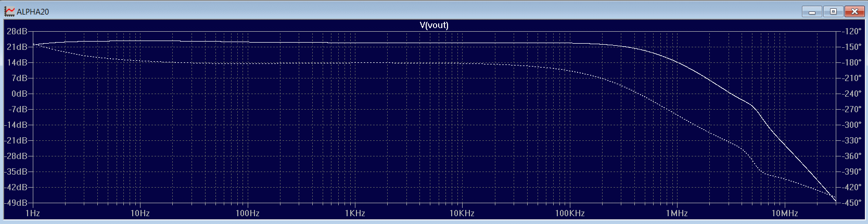Viewport: 868px width, 224px height.
Task: Select the V(vout) trace label
Action: point(434,25)
